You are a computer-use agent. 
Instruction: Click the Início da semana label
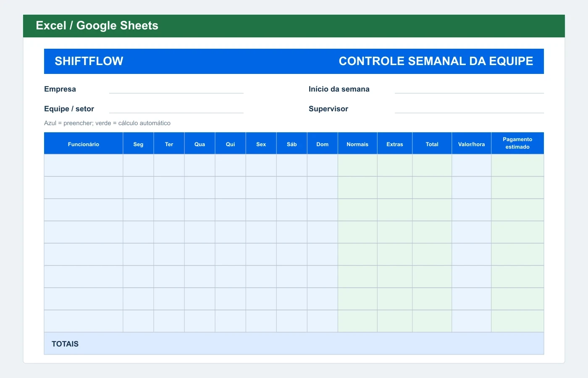[x=339, y=89]
